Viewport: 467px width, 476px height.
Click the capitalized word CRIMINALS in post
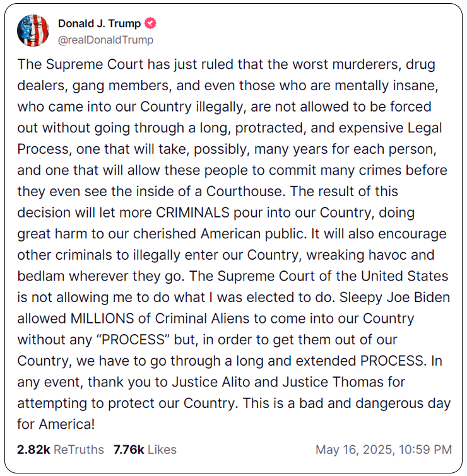tap(192, 212)
